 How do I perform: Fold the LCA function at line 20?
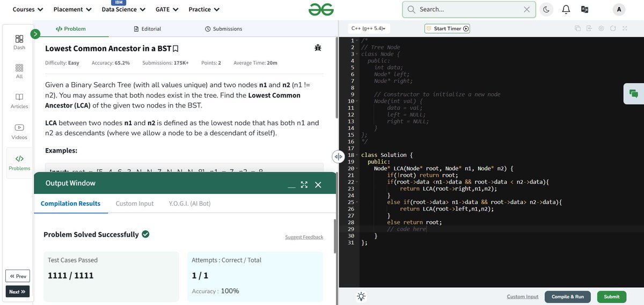[357, 169]
